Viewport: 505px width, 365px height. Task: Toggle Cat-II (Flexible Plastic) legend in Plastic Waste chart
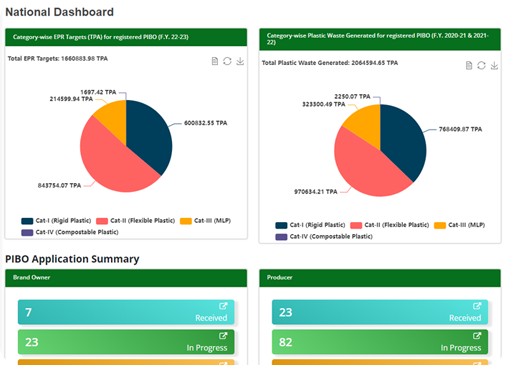pyautogui.click(x=389, y=225)
